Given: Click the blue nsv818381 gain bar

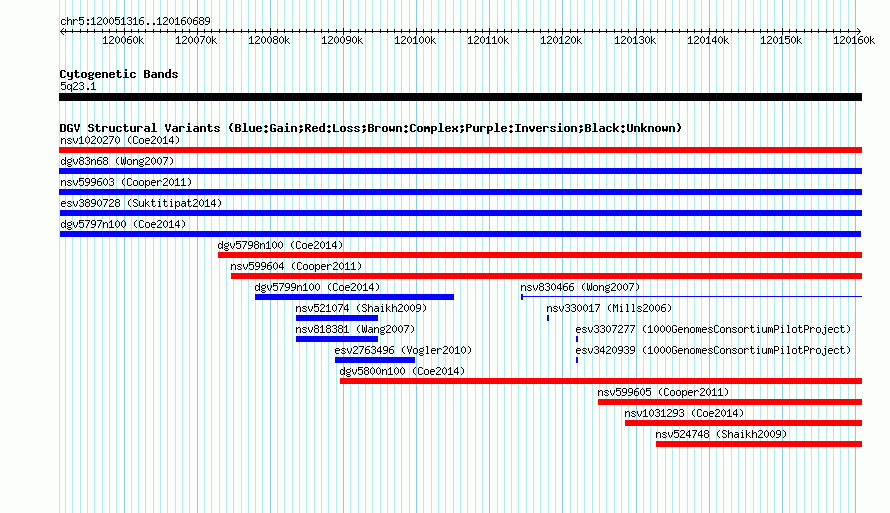Looking at the screenshot, I should (337, 339).
